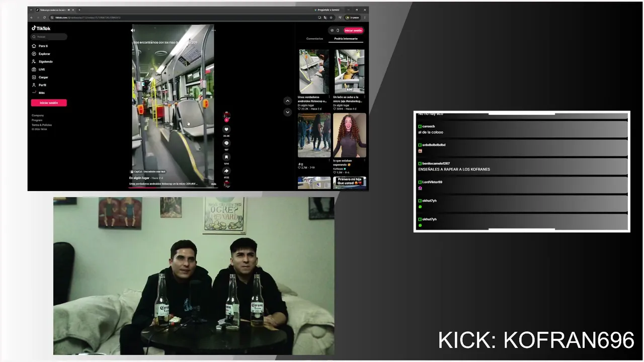Screen dimensions: 644x362
Task: Open comments with the speech bubble icon
Action: 226,143
